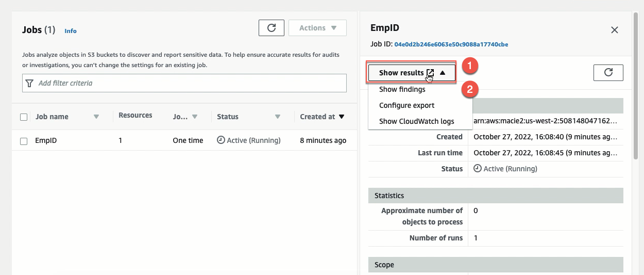This screenshot has width=644, height=275.
Task: Click the clock icon beside panel Status
Action: coord(477,169)
